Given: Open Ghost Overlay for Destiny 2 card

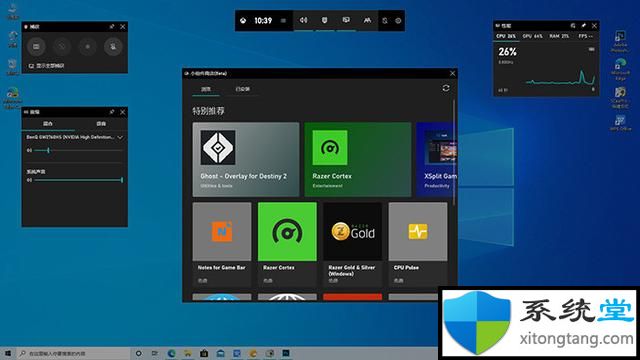Looking at the screenshot, I should tap(246, 160).
